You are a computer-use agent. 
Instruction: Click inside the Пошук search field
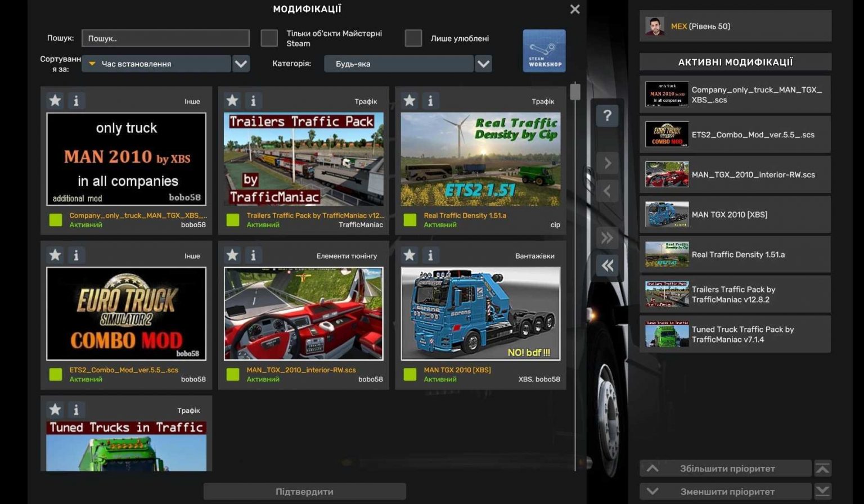[165, 38]
